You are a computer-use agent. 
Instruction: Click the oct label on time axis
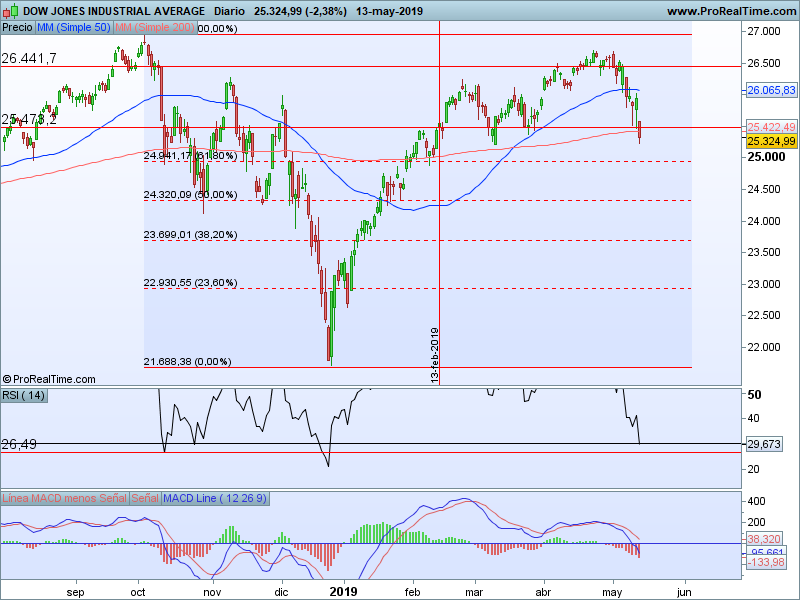tap(138, 592)
